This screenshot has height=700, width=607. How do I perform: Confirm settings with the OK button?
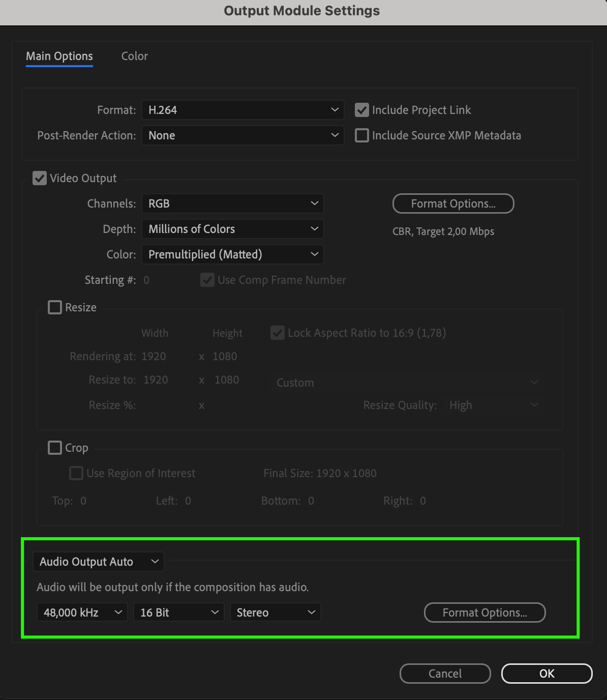click(x=547, y=674)
